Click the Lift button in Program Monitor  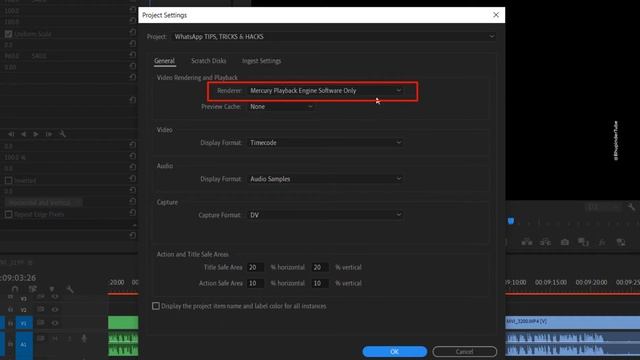click(x=527, y=242)
